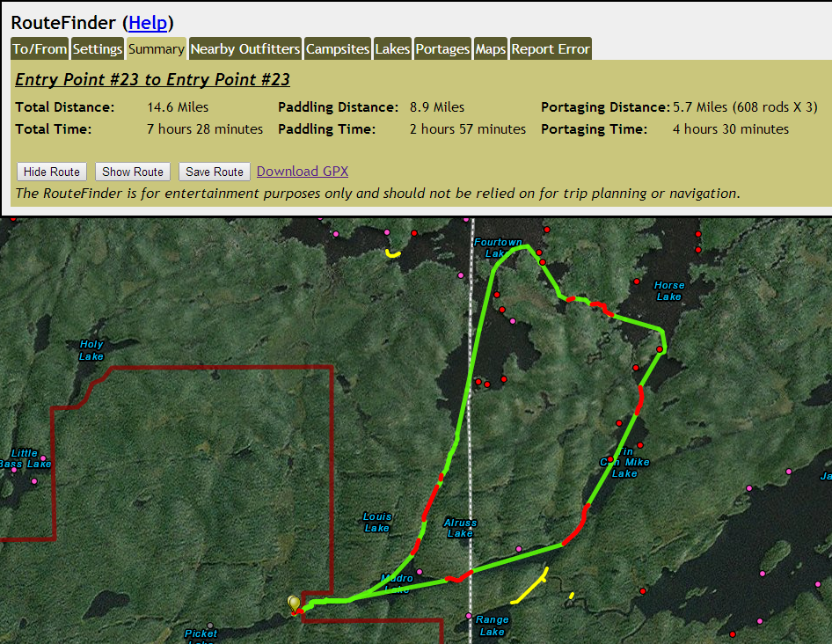Select the red campsite dot on Horse Lake

click(x=636, y=282)
